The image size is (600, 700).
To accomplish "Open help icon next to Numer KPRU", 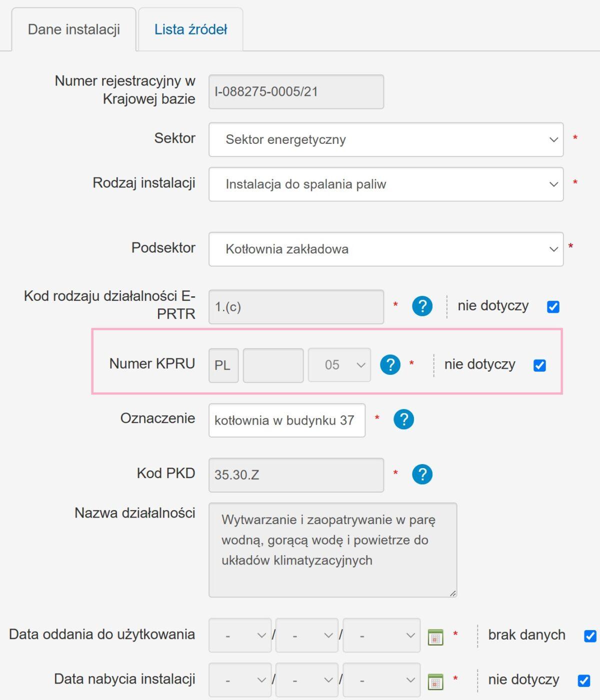I will (390, 365).
